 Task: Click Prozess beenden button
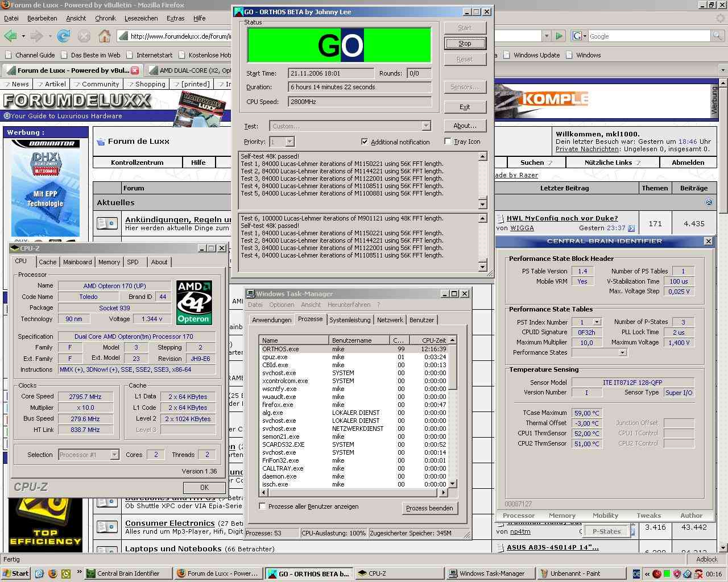429,508
